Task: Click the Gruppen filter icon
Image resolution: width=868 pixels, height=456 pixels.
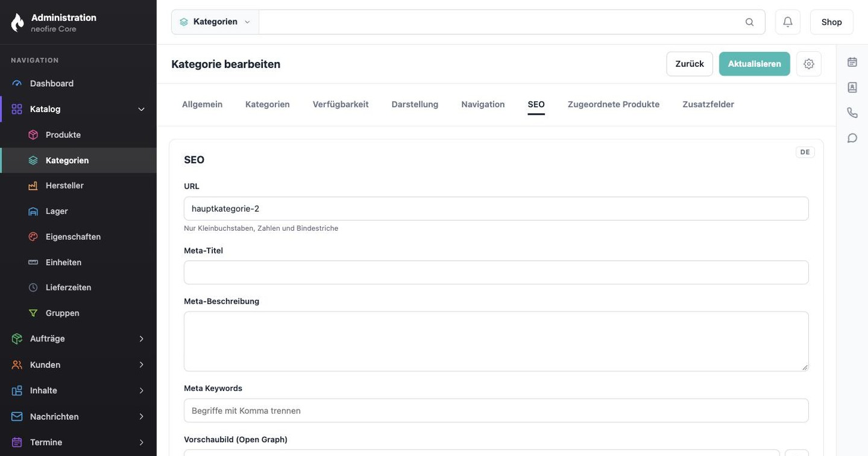Action: click(33, 313)
